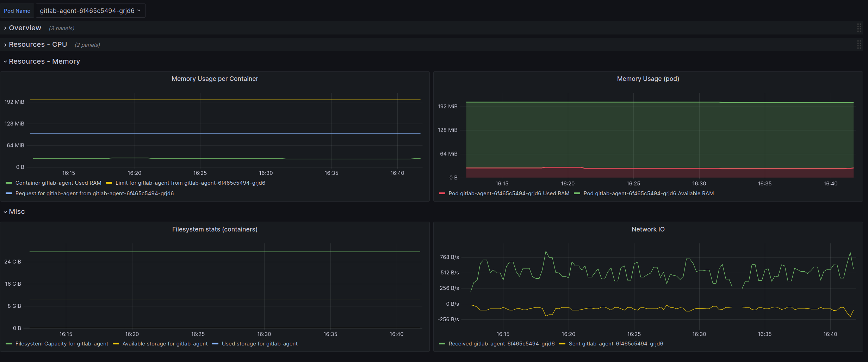Collapse the Resources - Memory row
Viewport: 868px width, 362px height.
44,62
